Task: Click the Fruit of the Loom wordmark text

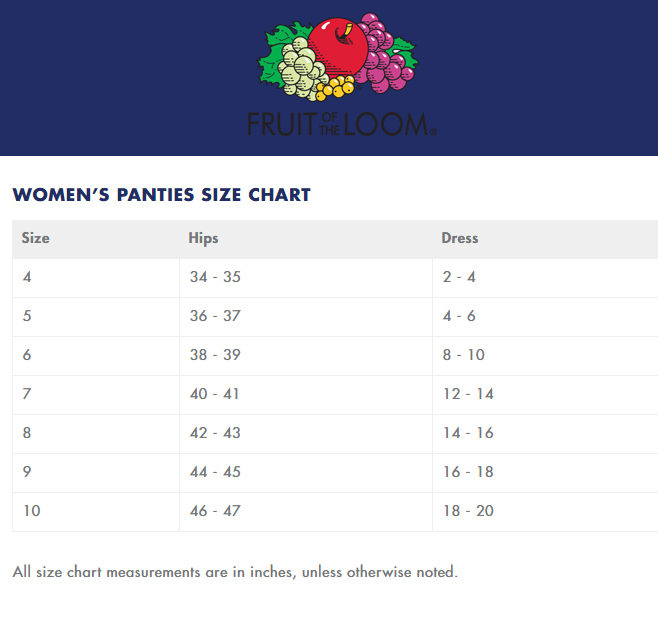Action: [340, 123]
